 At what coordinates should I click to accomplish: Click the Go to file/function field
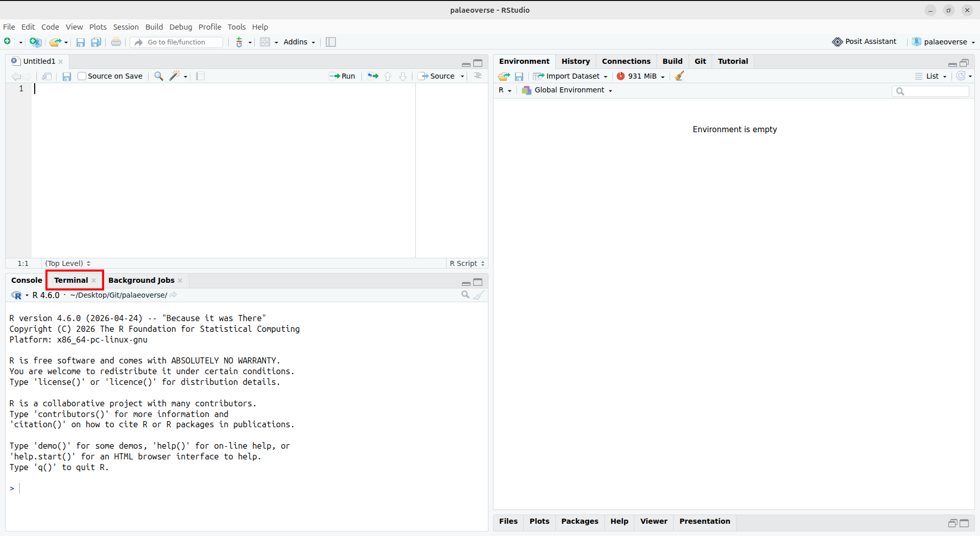point(177,42)
